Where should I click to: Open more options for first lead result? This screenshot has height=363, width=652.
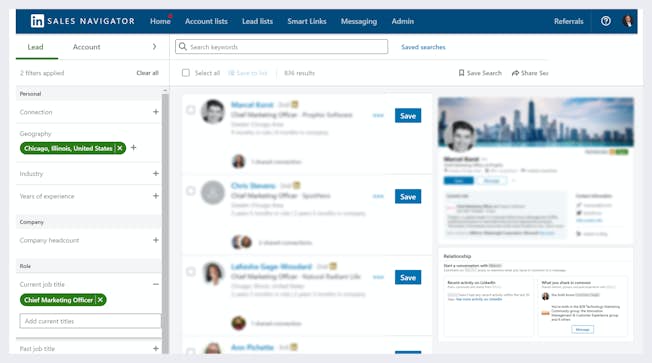pos(378,115)
